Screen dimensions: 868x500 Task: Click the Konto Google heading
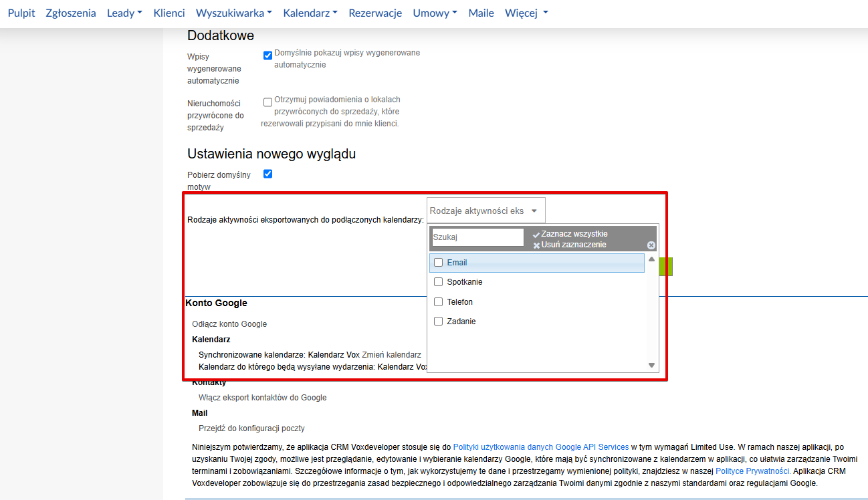click(216, 303)
